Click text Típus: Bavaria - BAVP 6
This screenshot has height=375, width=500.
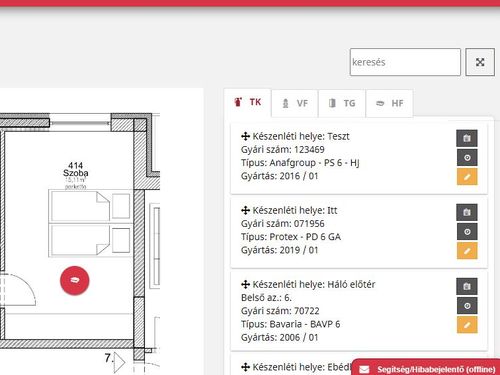coord(290,324)
